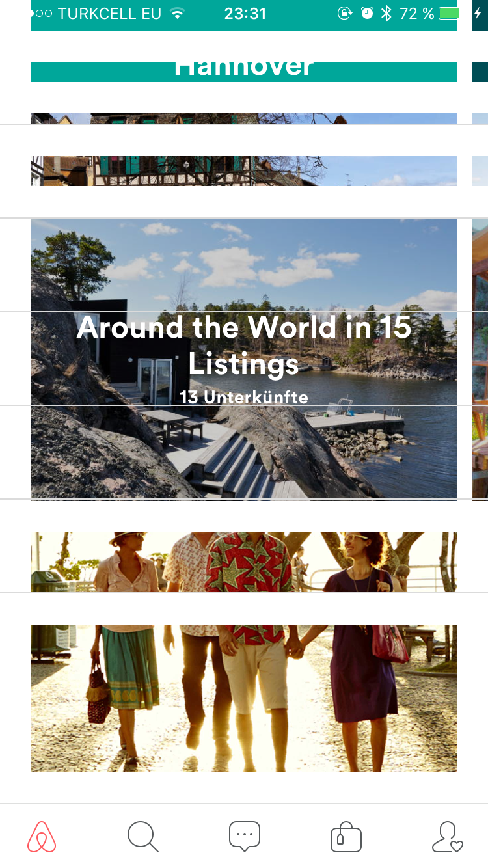The image size is (488, 868).
Task: Open the Airbnb home tab icon
Action: point(42,837)
